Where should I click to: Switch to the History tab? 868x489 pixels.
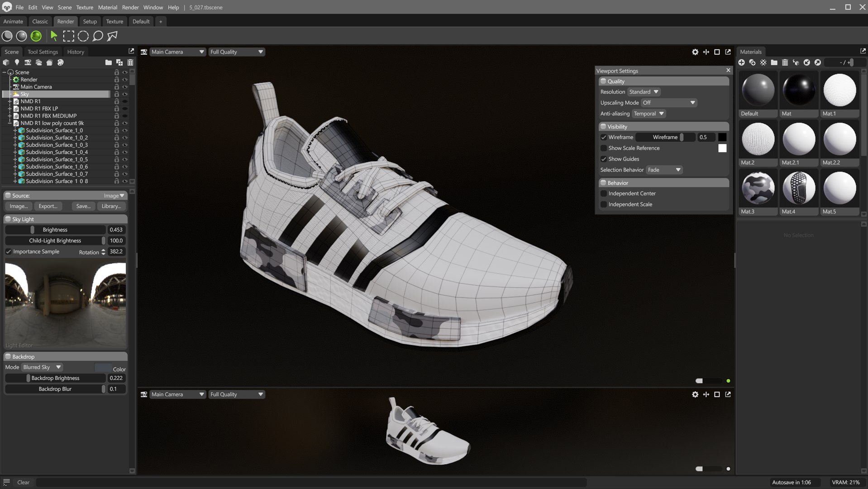76,52
